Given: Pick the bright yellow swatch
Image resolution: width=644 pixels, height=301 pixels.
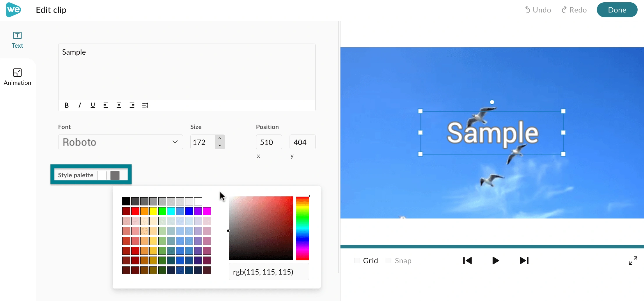Looking at the screenshot, I should pyautogui.click(x=153, y=211).
